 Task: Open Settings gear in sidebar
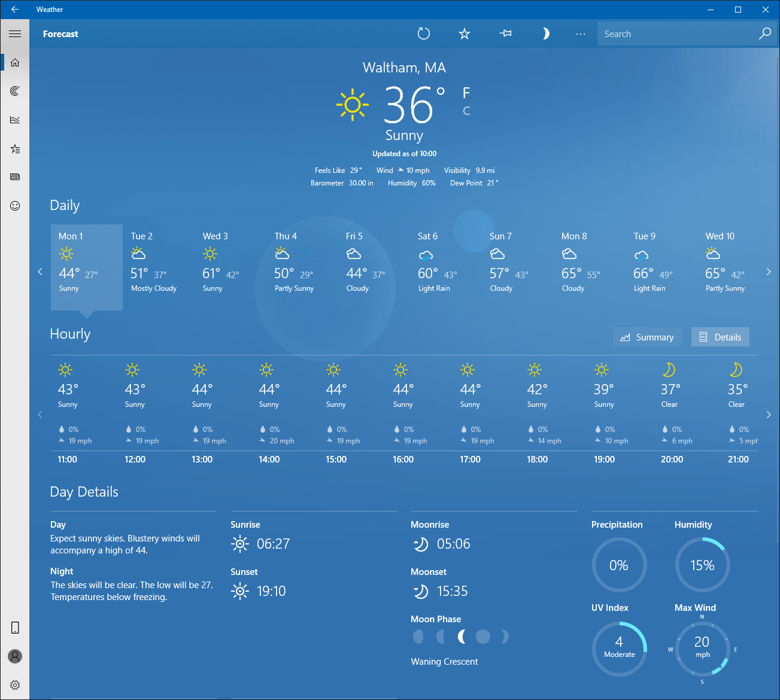[x=15, y=685]
